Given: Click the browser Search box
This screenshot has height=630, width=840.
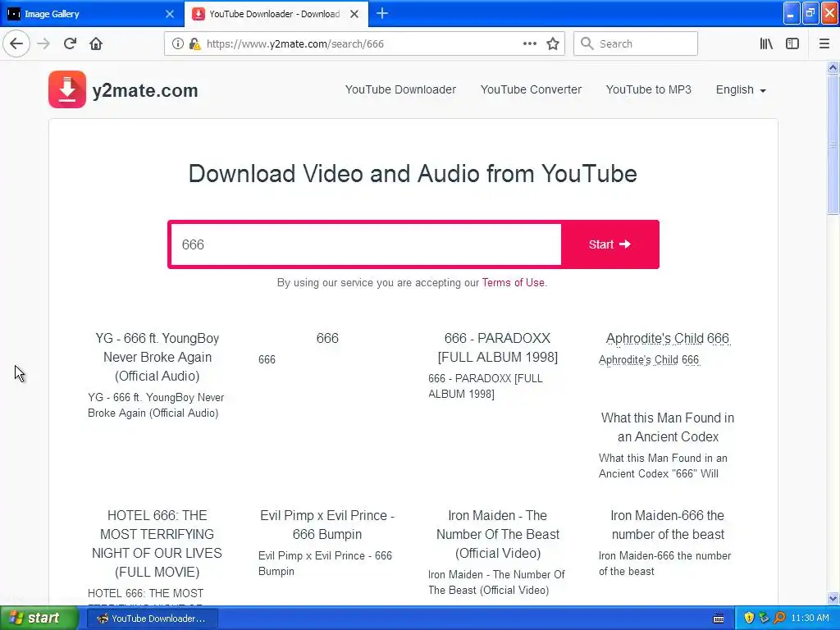Looking at the screenshot, I should 636,43.
